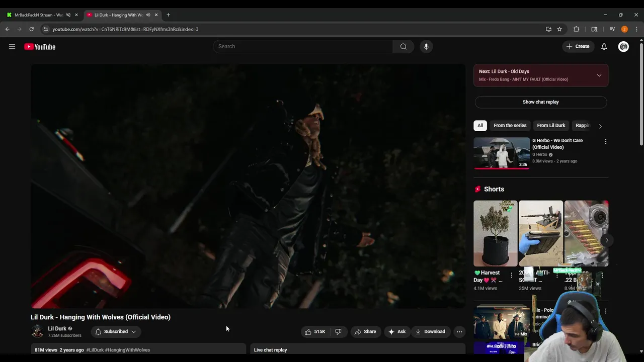
Task: Select the Rapping filter chip
Action: pyautogui.click(x=582, y=125)
